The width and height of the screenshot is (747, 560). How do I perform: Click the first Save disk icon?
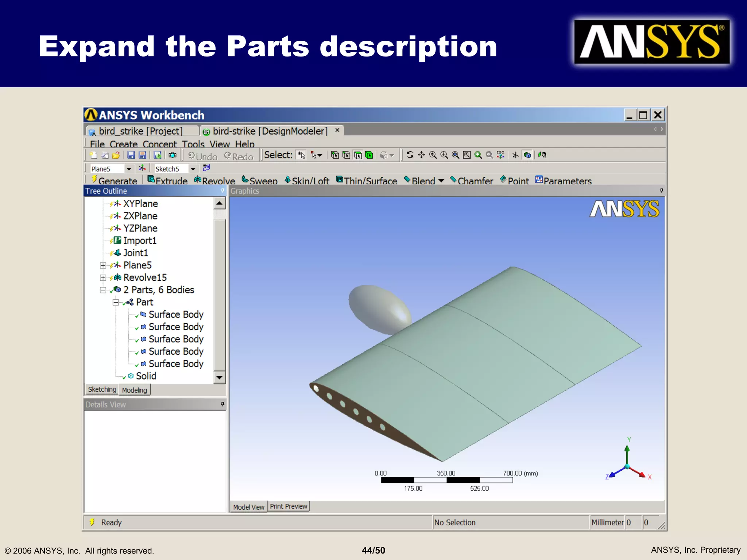131,155
